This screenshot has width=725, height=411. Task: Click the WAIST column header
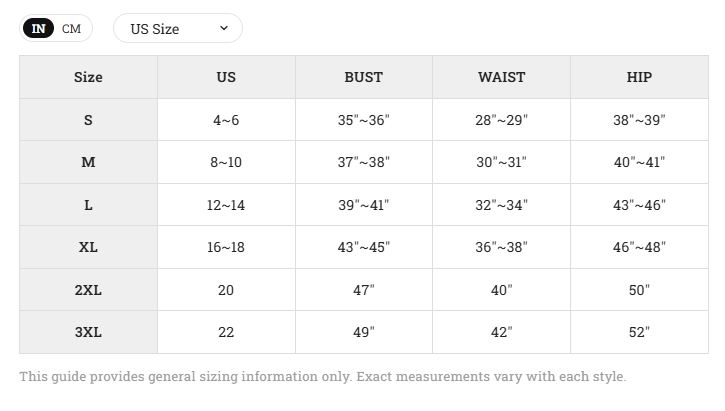pos(502,77)
